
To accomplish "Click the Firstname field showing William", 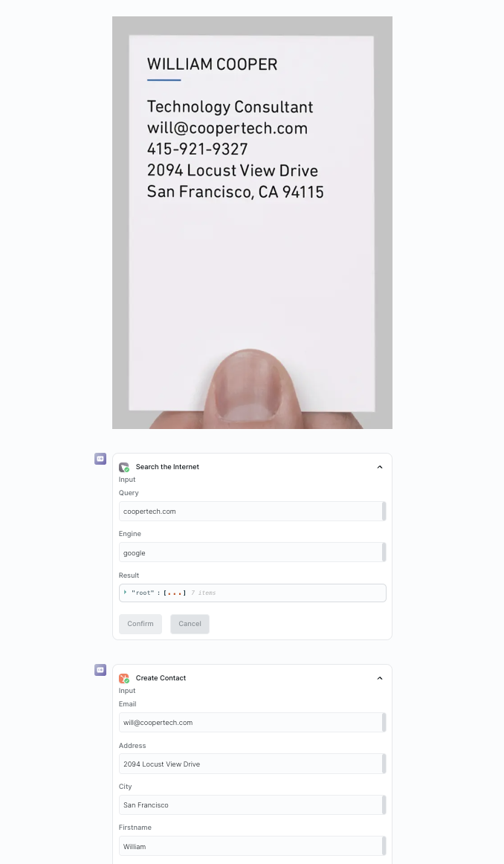I will pyautogui.click(x=252, y=846).
